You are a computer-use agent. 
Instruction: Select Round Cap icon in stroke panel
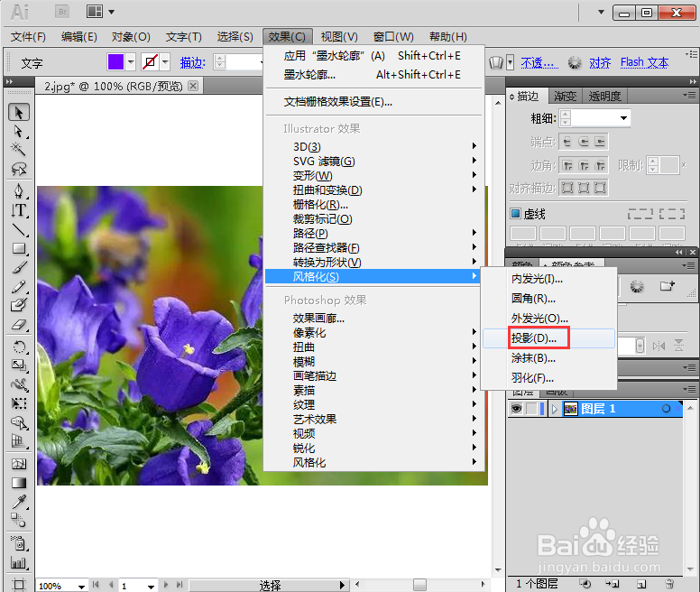584,142
